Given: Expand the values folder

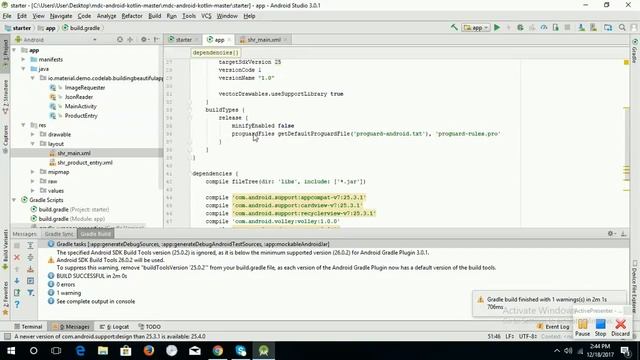Looking at the screenshot, I should [33, 191].
